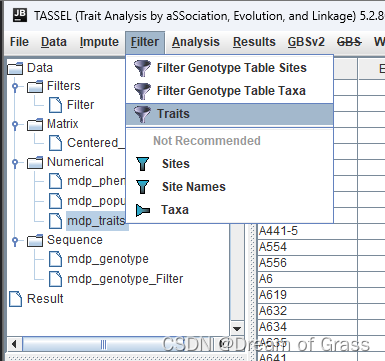
Task: Click the tree panel scroll-down arrow
Action: click(x=237, y=329)
